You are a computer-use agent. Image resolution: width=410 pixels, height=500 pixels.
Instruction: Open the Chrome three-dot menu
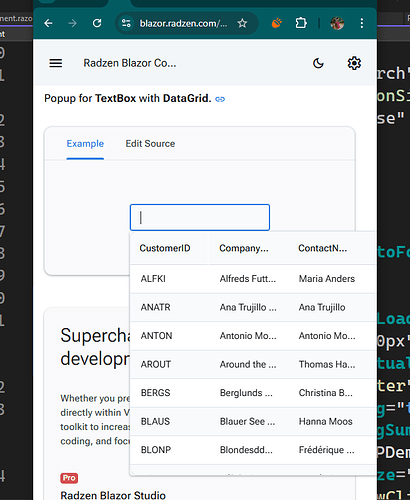(362, 23)
